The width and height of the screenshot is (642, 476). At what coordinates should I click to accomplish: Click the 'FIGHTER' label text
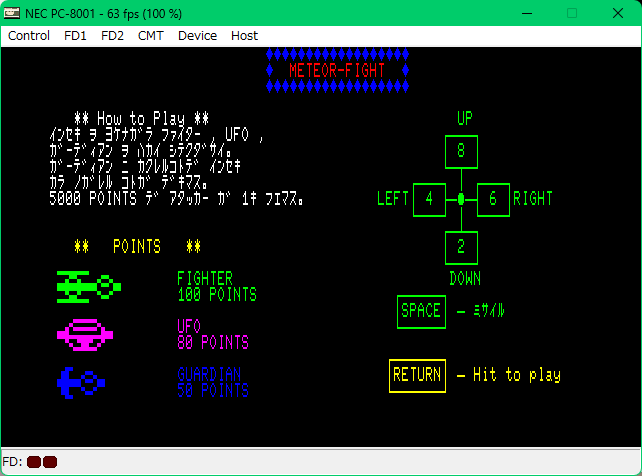[205, 279]
